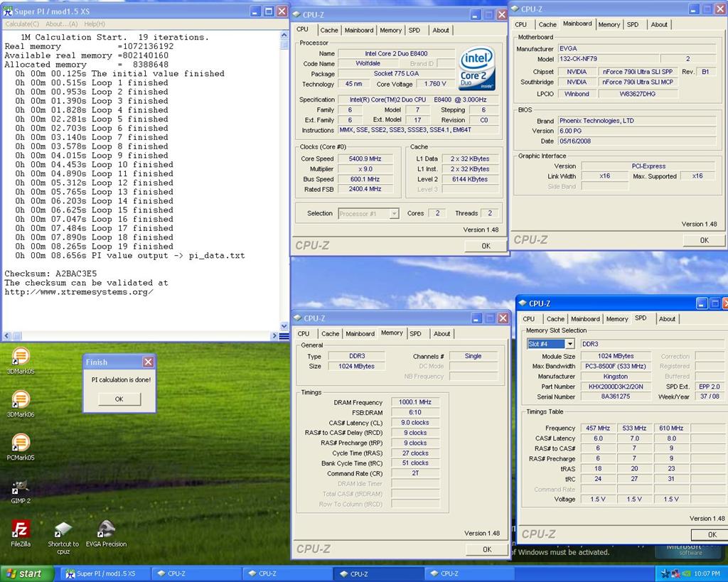Open the Processor #1 selection dropdown
Viewport: 728px width, 582px height.
(x=369, y=213)
